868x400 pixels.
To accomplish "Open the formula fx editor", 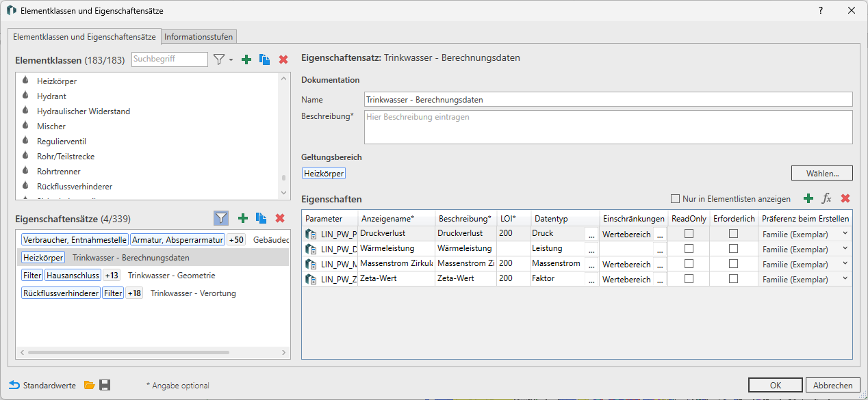I will point(827,198).
